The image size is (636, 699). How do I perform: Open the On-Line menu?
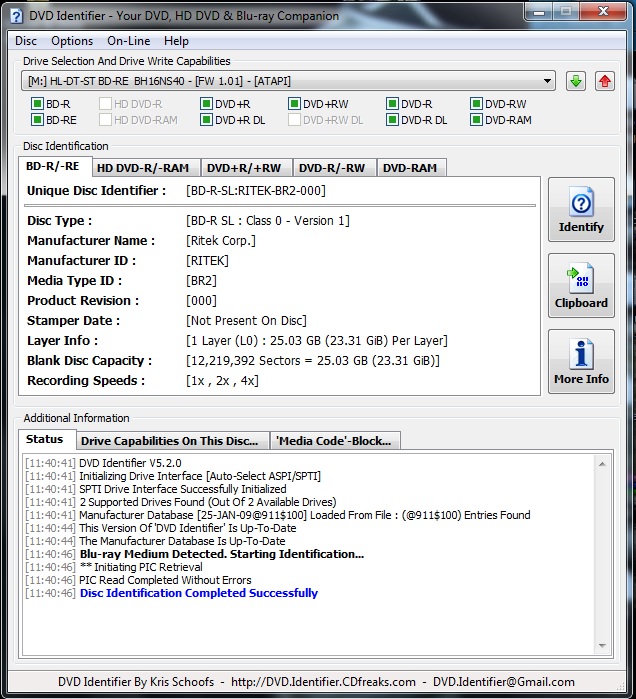pyautogui.click(x=128, y=41)
